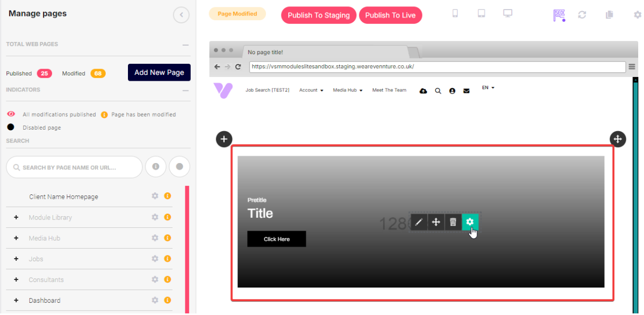Image resolution: width=644 pixels, height=315 pixels.
Task: Collapse the Total Web Pages section
Action: tap(185, 45)
